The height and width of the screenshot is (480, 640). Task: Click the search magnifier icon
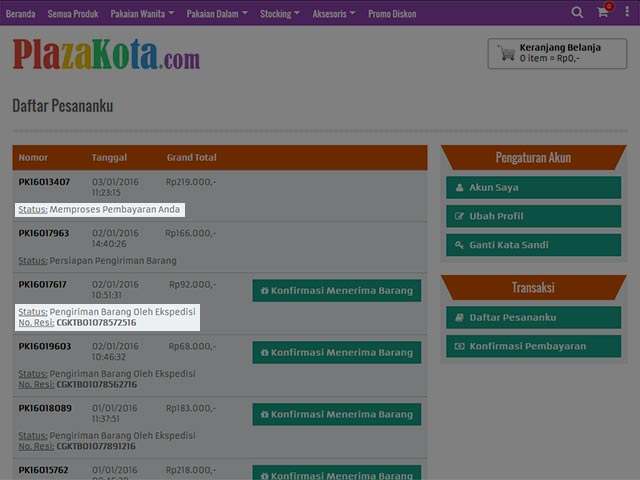click(577, 13)
